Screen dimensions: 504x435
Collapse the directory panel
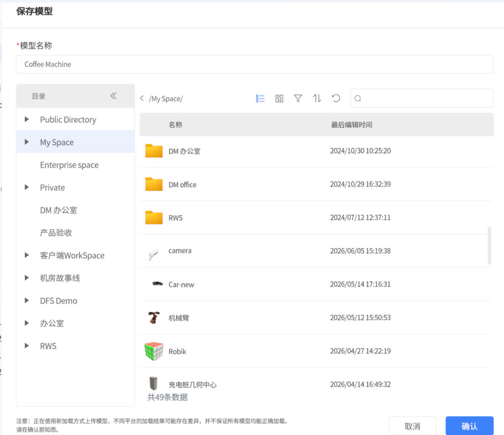(x=114, y=96)
